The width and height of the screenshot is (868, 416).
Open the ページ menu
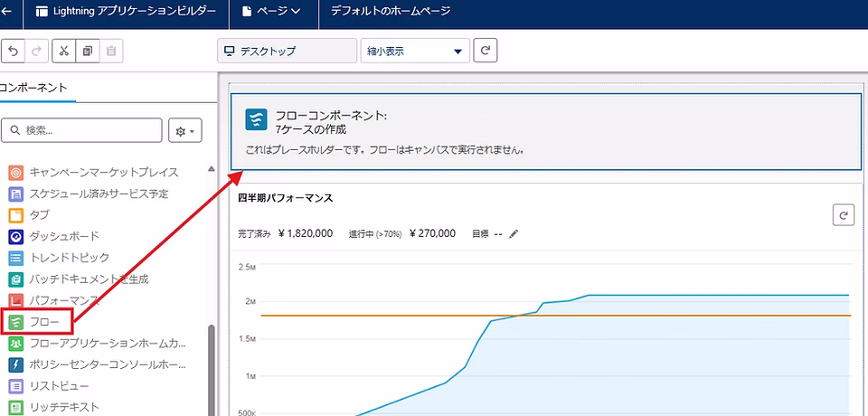(x=273, y=11)
